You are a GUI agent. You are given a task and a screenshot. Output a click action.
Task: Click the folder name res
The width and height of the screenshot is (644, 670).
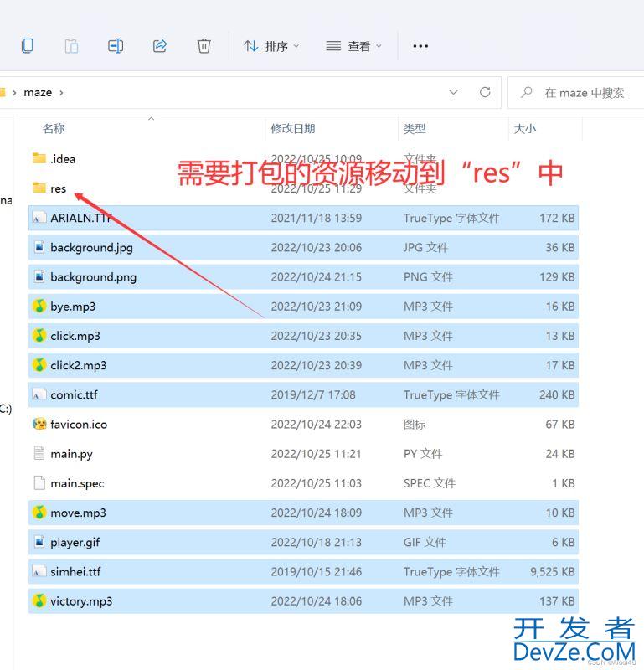click(x=58, y=188)
